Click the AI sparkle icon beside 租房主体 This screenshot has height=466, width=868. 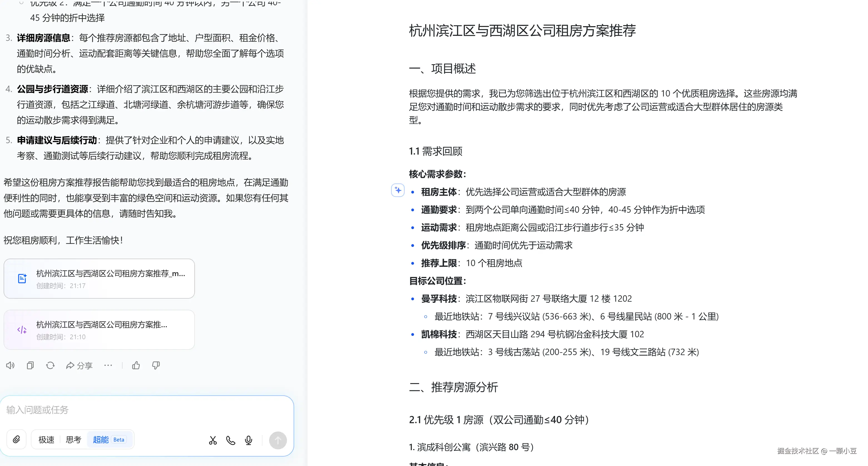coord(398,190)
